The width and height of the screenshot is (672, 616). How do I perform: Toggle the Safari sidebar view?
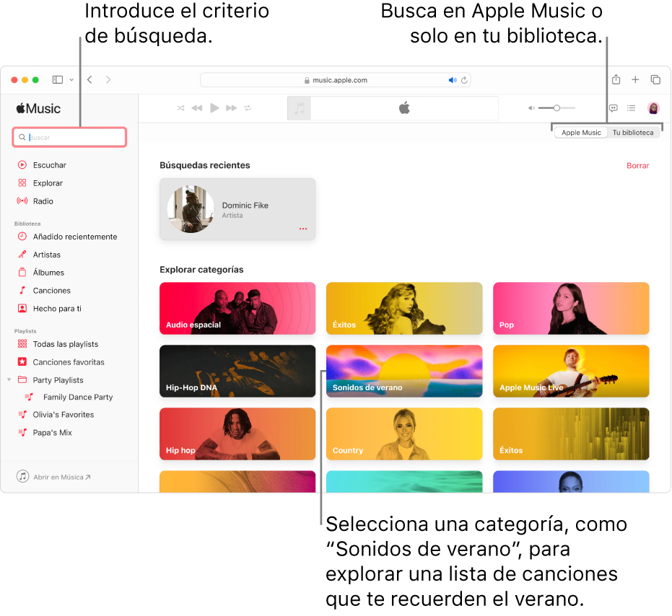(x=57, y=79)
